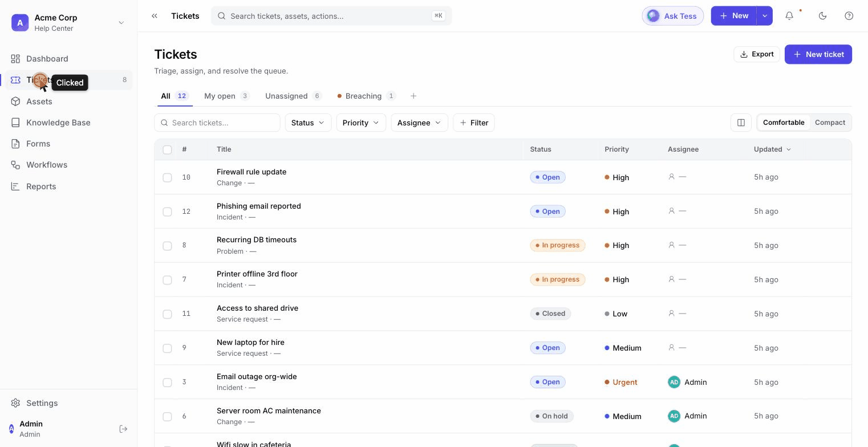This screenshot has height=447, width=868.
Task: Check the Recurring DB timeouts row
Action: point(167,246)
